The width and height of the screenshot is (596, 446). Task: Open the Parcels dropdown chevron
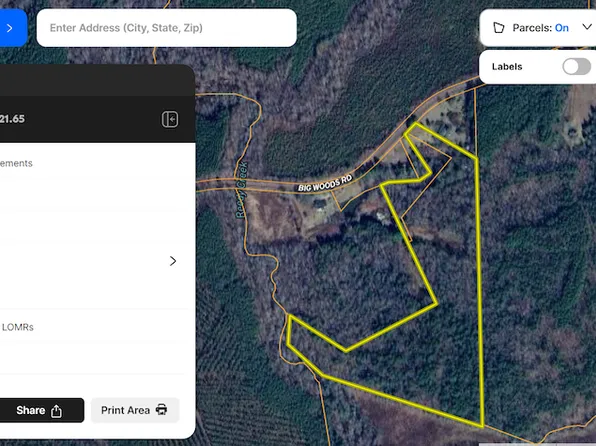click(x=587, y=27)
